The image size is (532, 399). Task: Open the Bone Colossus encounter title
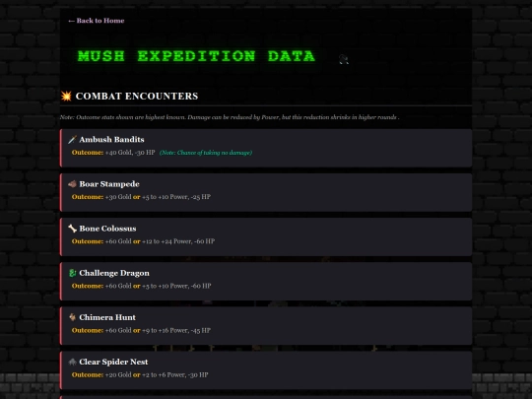[x=107, y=229]
